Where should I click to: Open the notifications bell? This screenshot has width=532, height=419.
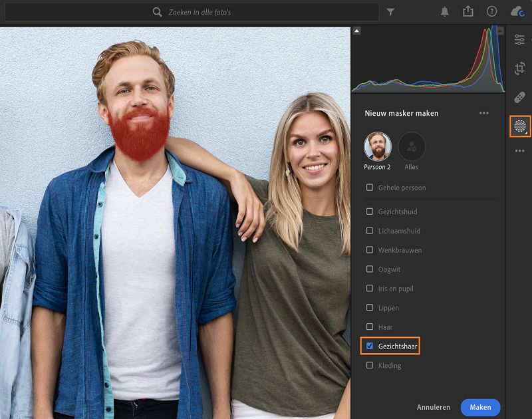444,12
